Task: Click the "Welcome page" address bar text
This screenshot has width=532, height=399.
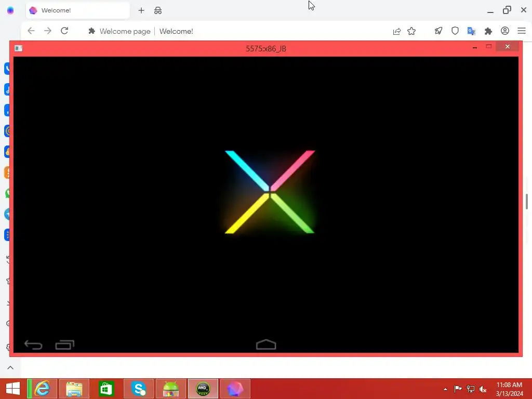Action: 125,31
